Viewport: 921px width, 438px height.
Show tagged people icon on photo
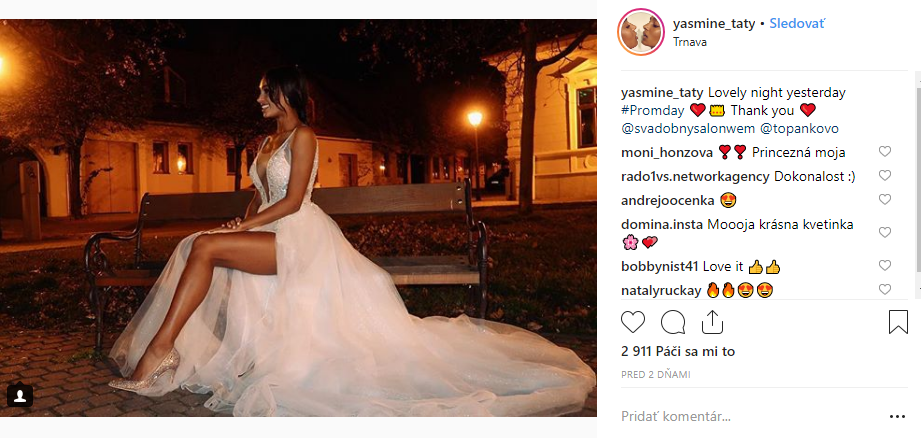pyautogui.click(x=20, y=396)
